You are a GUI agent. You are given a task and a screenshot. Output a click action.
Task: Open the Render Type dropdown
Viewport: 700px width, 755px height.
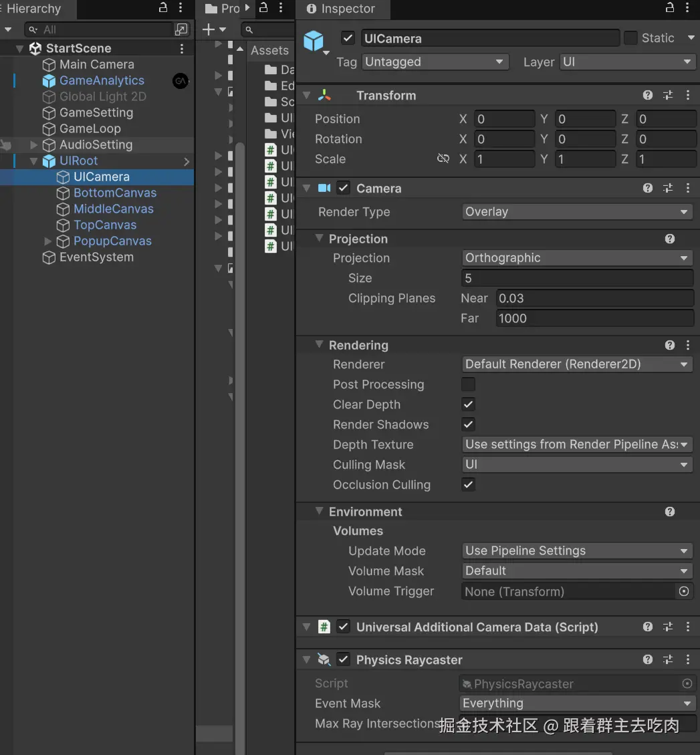(x=577, y=212)
